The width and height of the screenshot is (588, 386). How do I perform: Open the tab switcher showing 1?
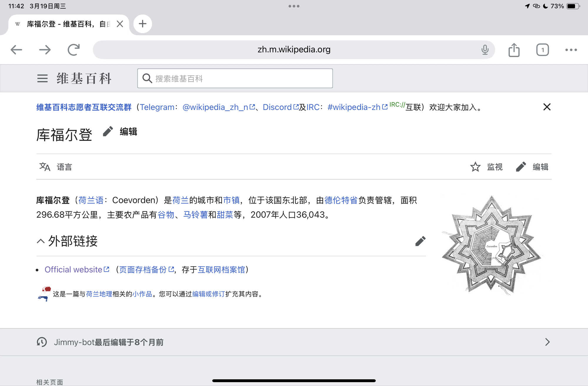tap(542, 50)
